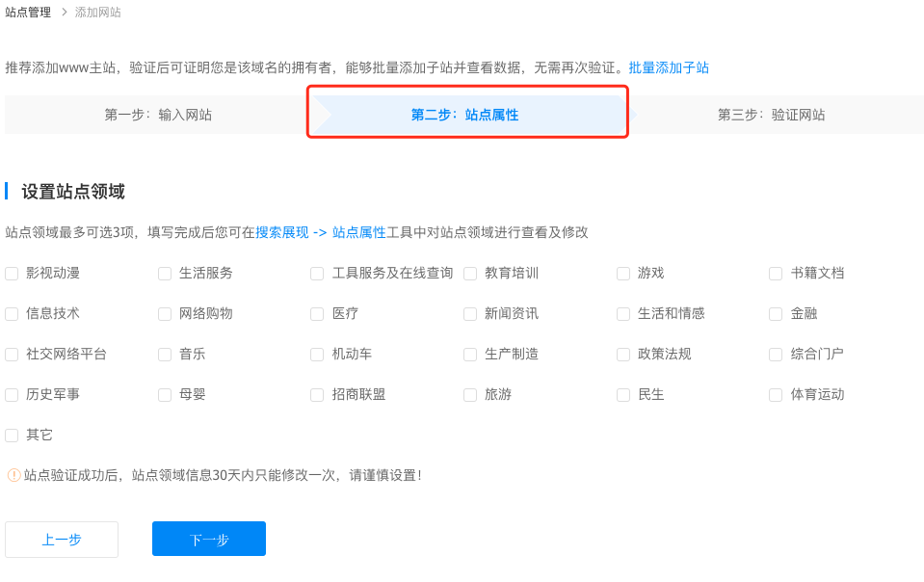Check the 金融 site category
The image size is (924, 582).
776,313
